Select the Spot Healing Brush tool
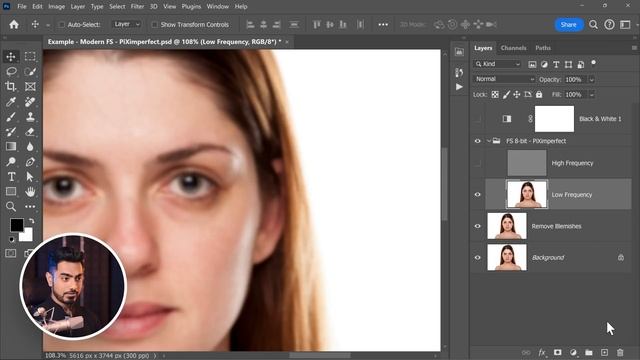Screen dimensions: 640x360 [x=30, y=102]
